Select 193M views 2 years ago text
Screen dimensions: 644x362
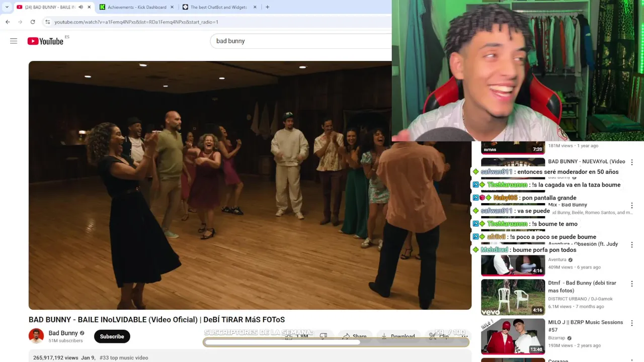point(574,345)
